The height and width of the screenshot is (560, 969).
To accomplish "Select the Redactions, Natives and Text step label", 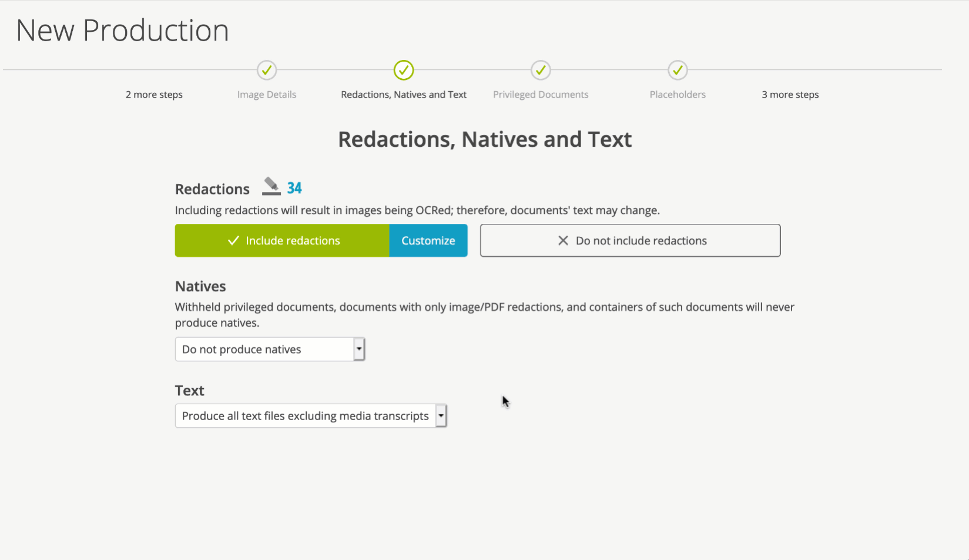I will (x=404, y=95).
